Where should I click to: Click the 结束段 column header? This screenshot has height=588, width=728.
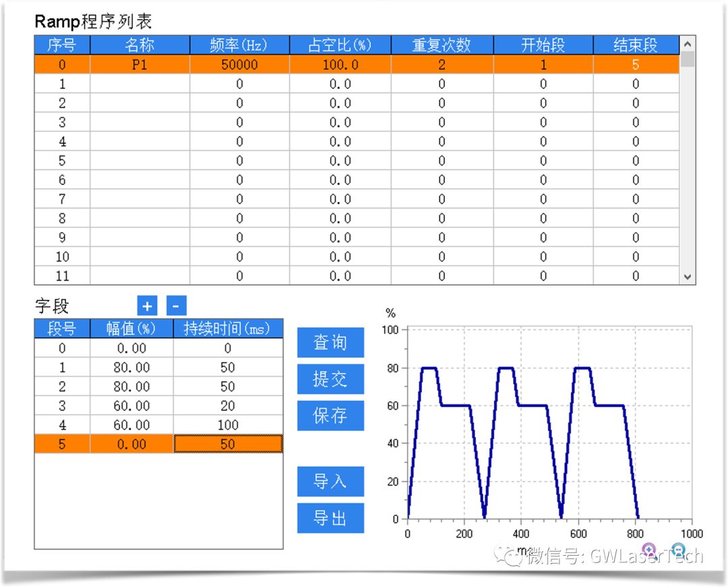[x=636, y=45]
